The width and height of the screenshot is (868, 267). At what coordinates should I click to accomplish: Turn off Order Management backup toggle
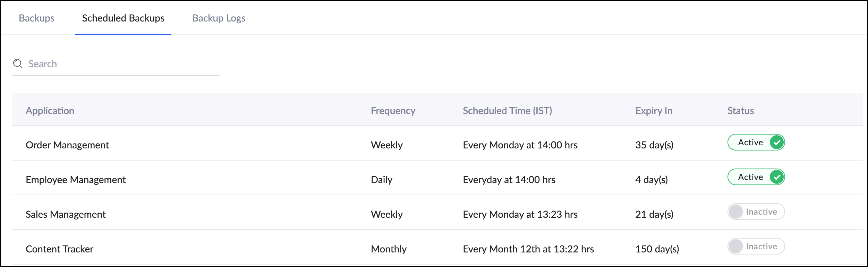point(756,143)
